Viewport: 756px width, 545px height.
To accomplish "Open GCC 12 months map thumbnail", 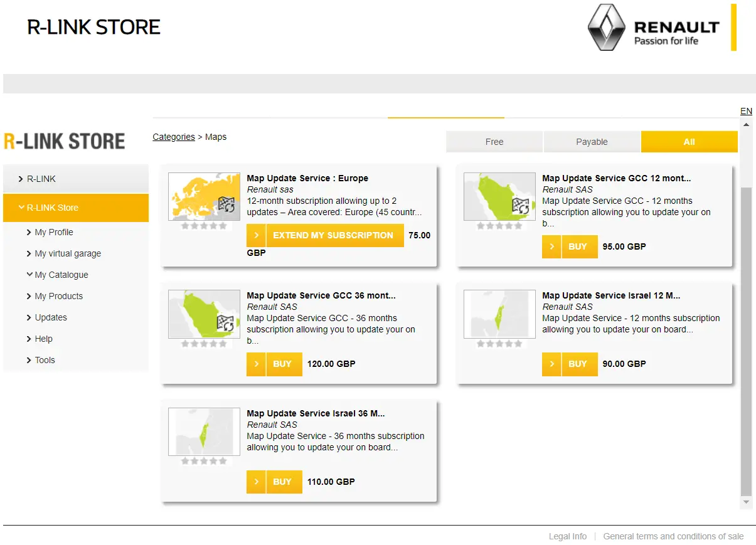I will pyautogui.click(x=499, y=196).
